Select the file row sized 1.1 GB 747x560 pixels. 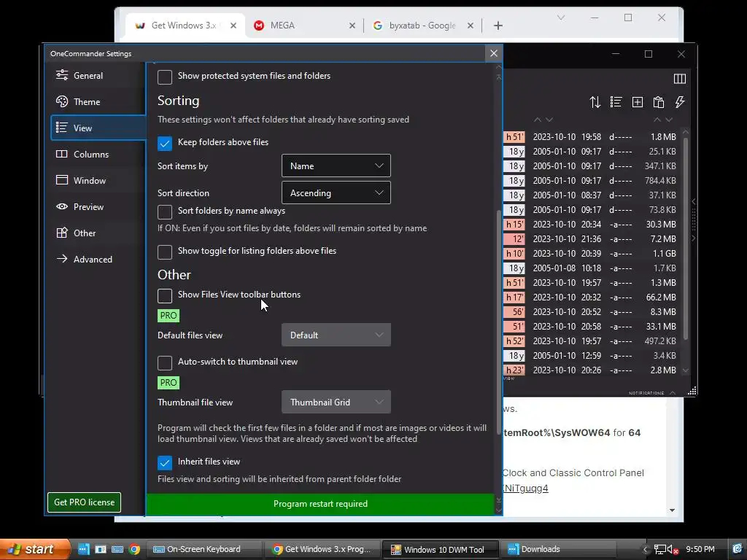pos(591,253)
